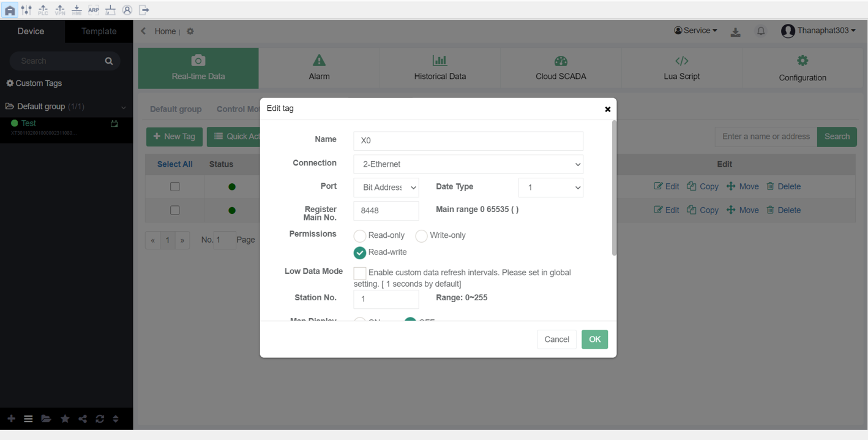This screenshot has width=868, height=440.
Task: Click the refresh icon in sidebar footer
Action: tap(99, 419)
